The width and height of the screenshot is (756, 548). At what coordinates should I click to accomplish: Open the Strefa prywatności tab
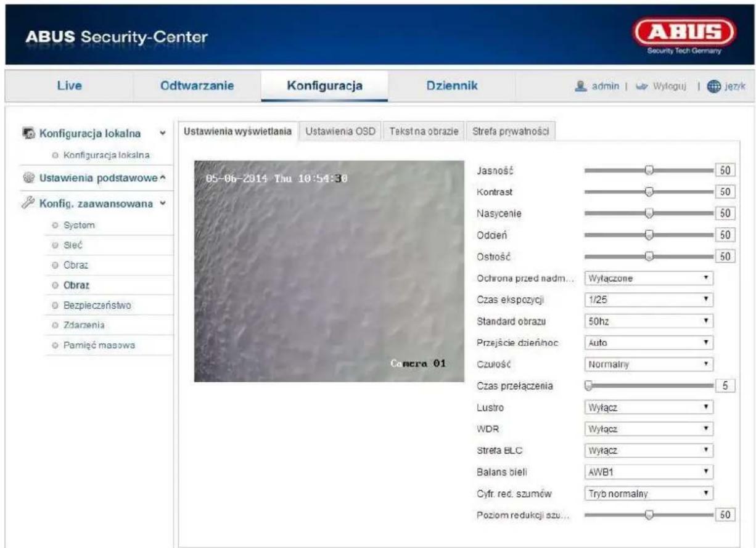[511, 131]
